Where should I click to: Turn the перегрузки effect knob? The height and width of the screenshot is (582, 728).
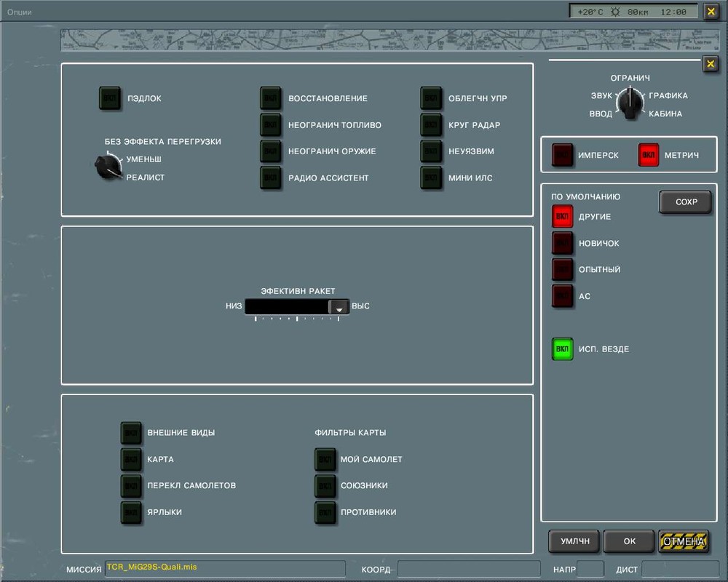(108, 166)
